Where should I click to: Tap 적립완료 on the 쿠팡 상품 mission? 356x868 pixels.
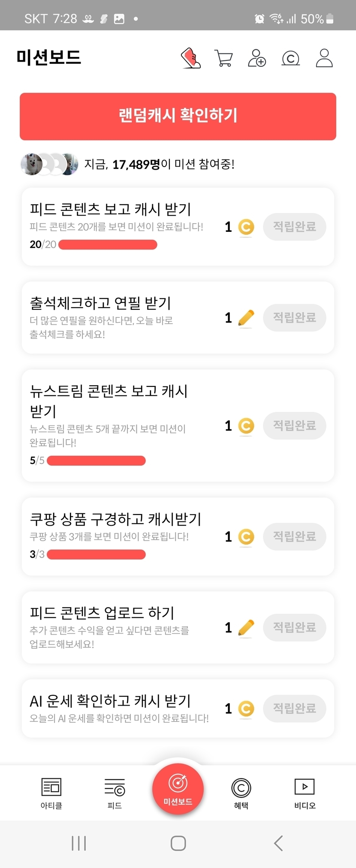click(x=294, y=536)
